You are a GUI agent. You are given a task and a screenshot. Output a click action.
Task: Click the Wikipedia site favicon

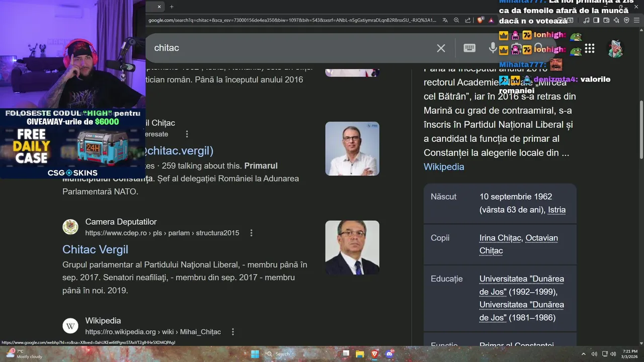coord(70,326)
